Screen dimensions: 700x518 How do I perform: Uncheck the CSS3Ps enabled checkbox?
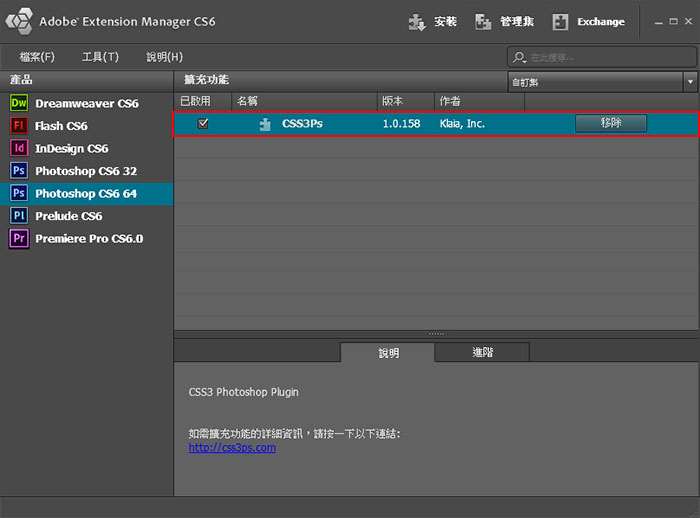pyautogui.click(x=203, y=123)
